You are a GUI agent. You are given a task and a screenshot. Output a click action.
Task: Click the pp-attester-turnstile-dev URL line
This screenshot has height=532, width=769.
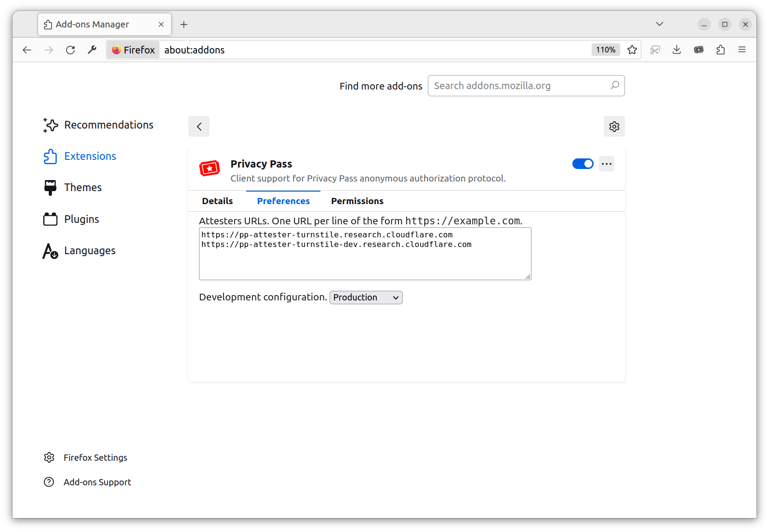pos(336,245)
